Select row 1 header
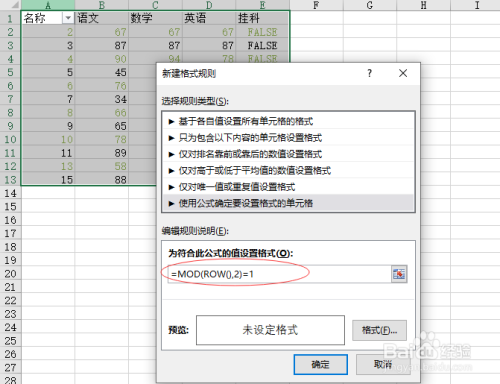This screenshot has width=500, height=384. [10, 18]
